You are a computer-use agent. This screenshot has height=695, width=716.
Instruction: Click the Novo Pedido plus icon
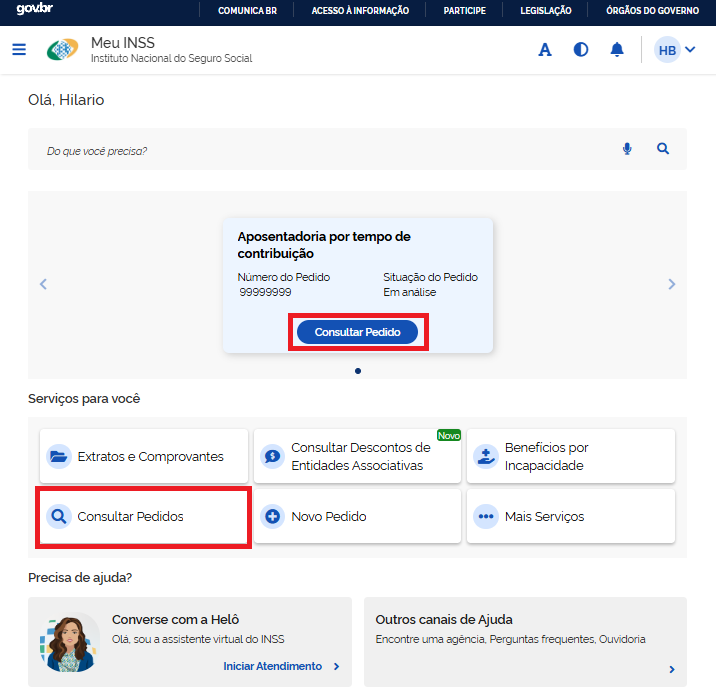point(273,516)
